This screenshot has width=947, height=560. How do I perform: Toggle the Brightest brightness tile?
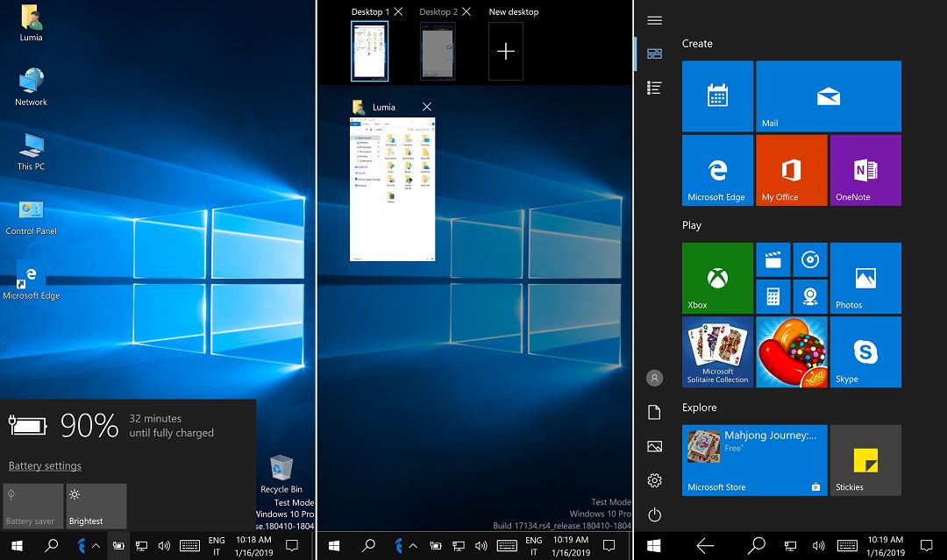[96, 506]
